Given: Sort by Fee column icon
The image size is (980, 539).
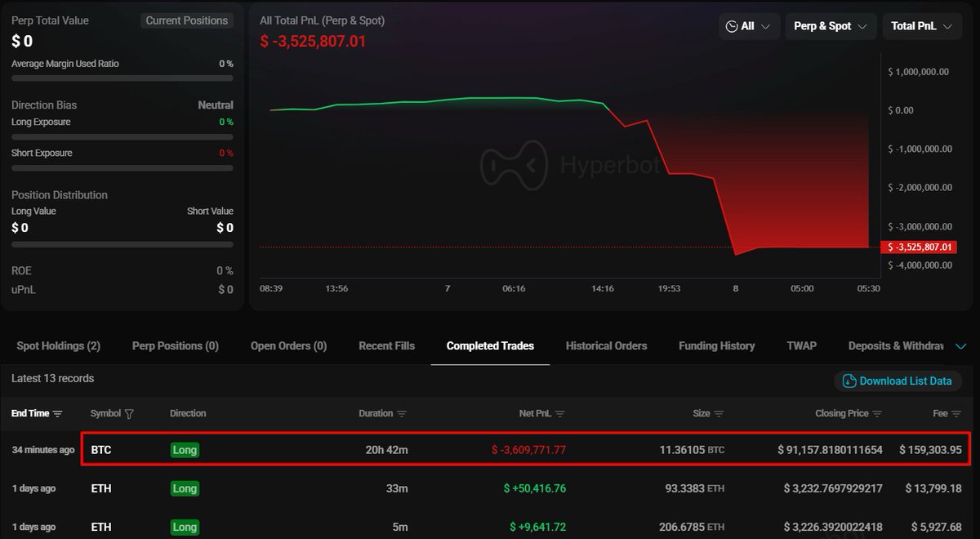Looking at the screenshot, I should coord(956,414).
